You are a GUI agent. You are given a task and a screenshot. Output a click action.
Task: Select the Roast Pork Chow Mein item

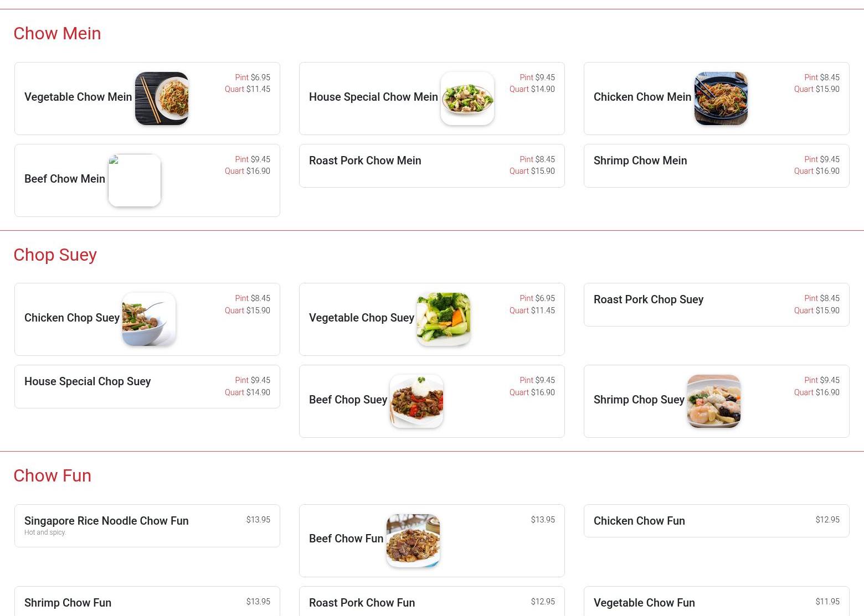tap(432, 166)
